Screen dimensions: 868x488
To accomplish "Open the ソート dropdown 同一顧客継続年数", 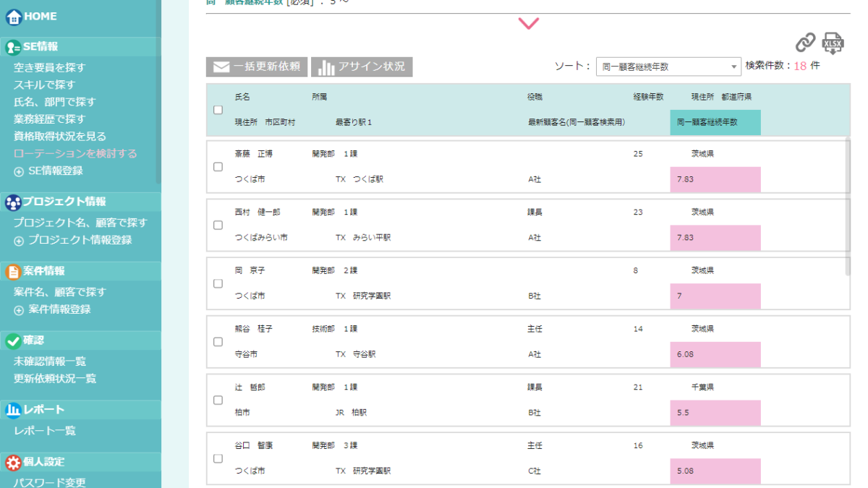I will (668, 67).
